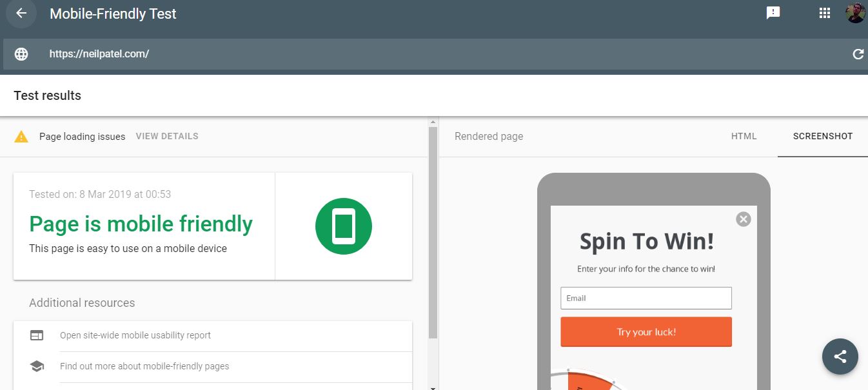Find out more about mobile-friendly pages
This screenshot has width=868, height=390.
144,366
